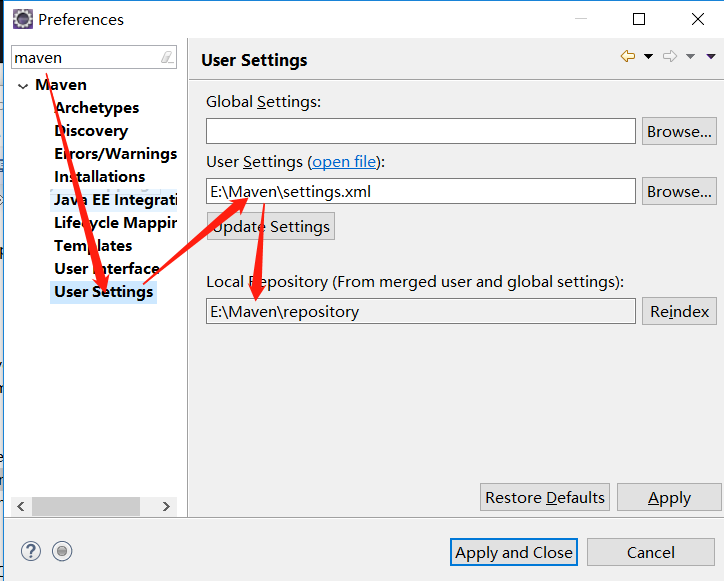This screenshot has height=581, width=724.
Task: Click the tree's left scroll arrow
Action: [x=21, y=507]
